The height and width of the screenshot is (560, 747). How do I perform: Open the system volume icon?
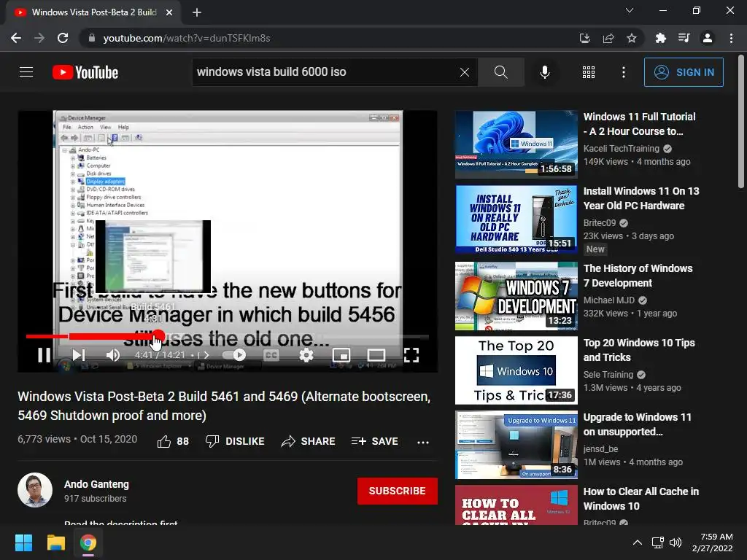pos(676,542)
